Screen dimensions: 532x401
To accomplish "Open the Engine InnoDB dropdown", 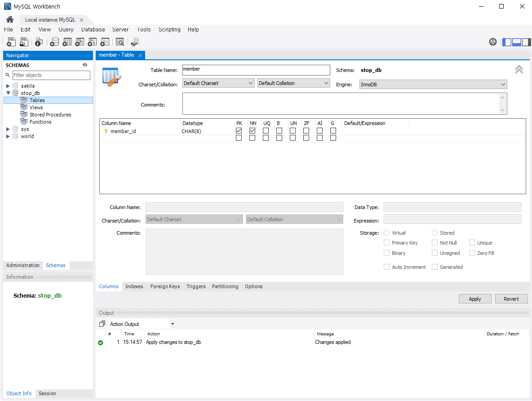I will [433, 85].
